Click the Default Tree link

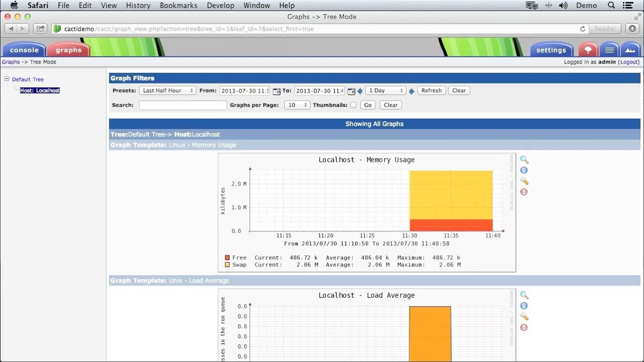click(x=28, y=79)
